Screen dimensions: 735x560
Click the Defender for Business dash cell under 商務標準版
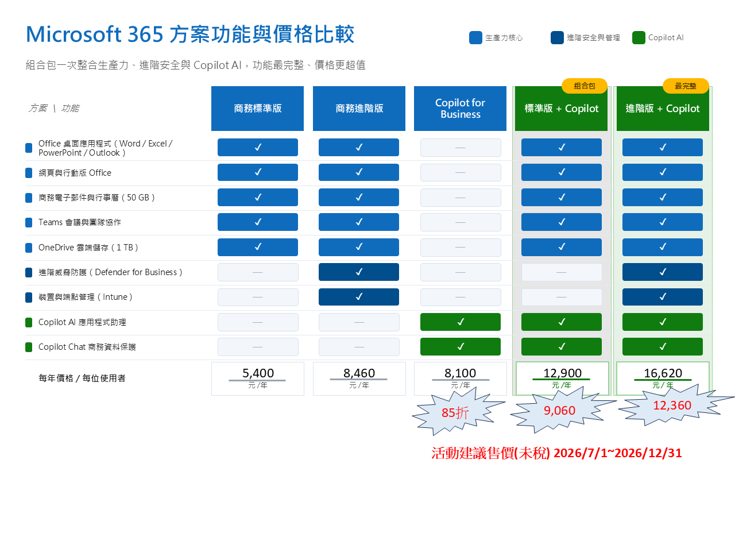258,272
